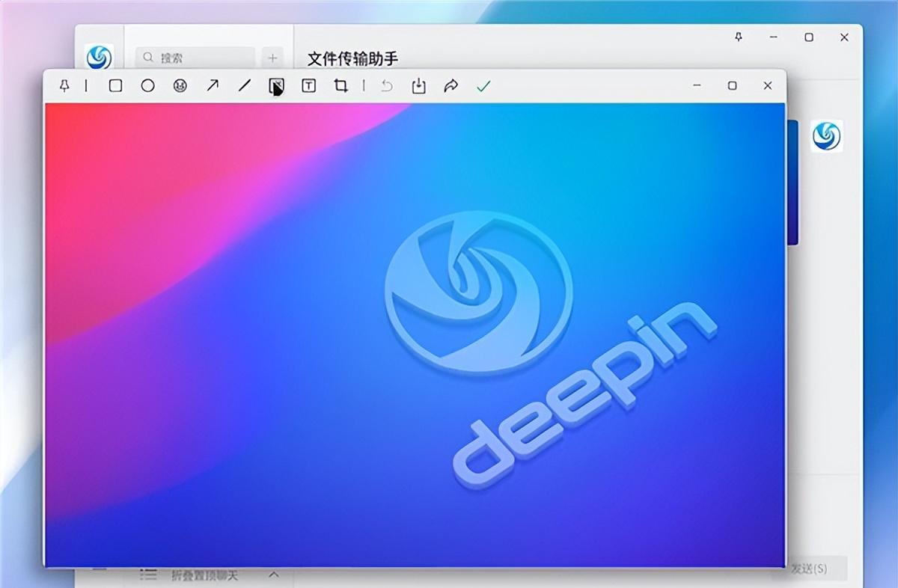Select the Arrow annotation tool
Screen dimensions: 898x588
pyautogui.click(x=213, y=86)
